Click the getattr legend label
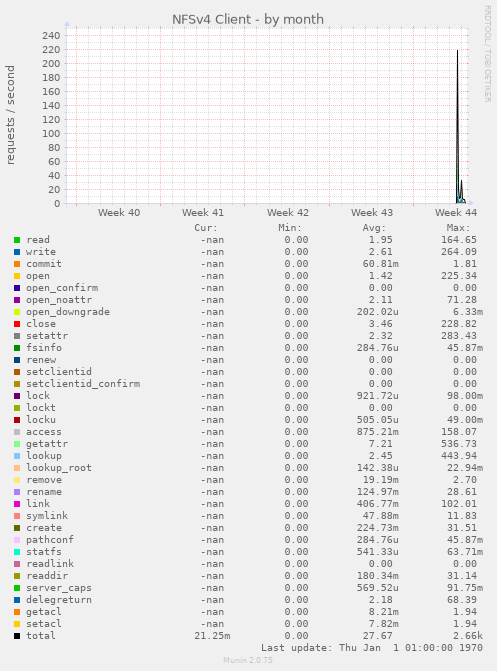 click(x=47, y=444)
